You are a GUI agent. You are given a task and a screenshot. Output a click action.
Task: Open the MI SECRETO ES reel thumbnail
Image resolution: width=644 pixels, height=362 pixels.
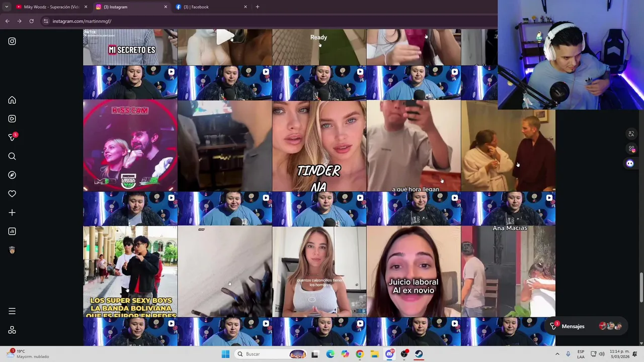130,47
